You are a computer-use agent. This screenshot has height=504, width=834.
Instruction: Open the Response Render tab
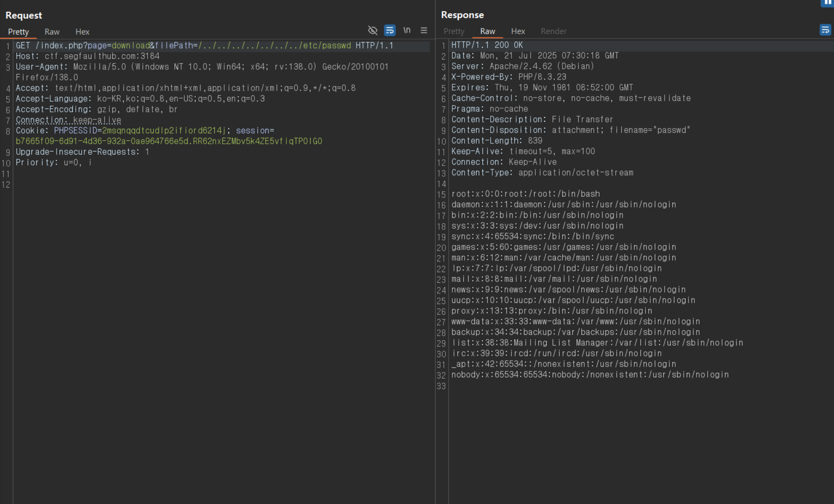(x=553, y=31)
